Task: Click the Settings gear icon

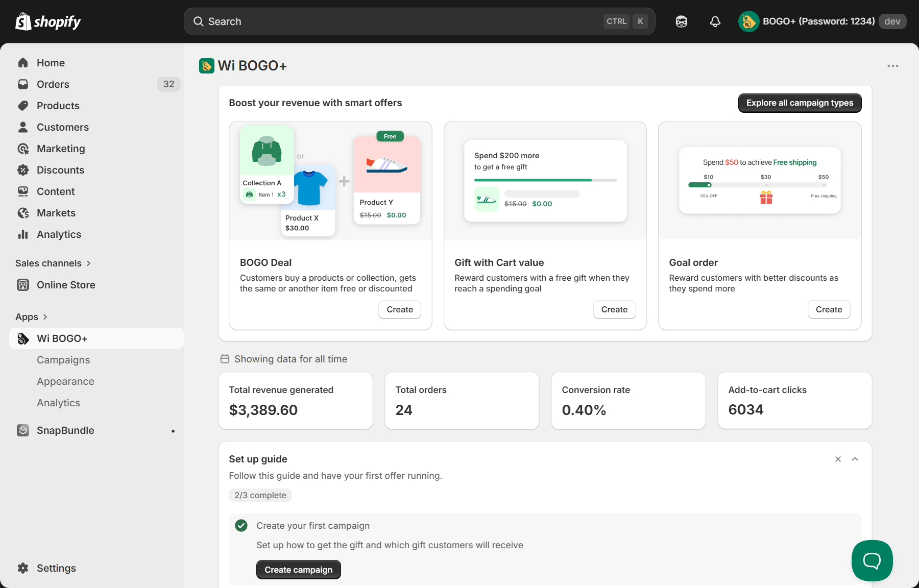Action: [x=23, y=568]
